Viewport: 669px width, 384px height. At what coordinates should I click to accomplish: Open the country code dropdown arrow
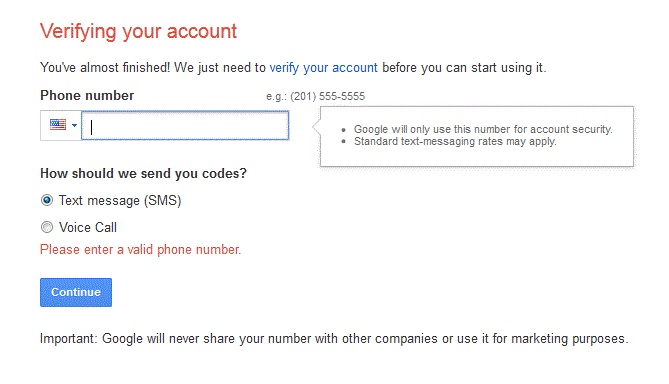74,125
